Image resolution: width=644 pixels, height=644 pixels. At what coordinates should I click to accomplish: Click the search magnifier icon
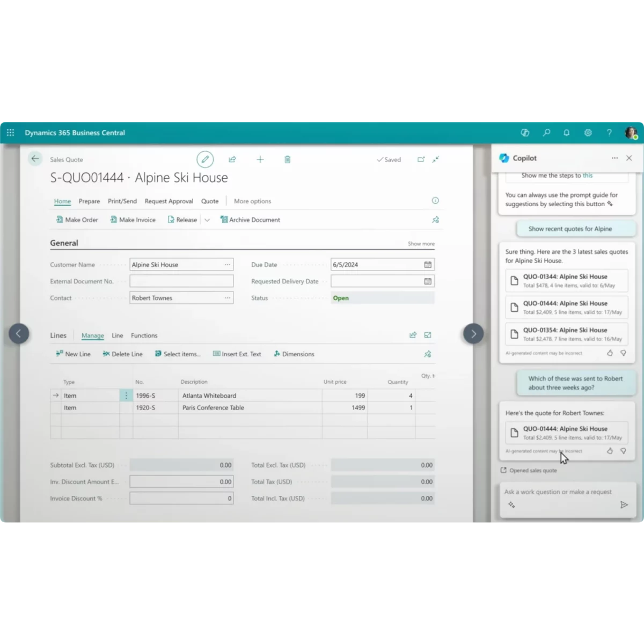546,133
